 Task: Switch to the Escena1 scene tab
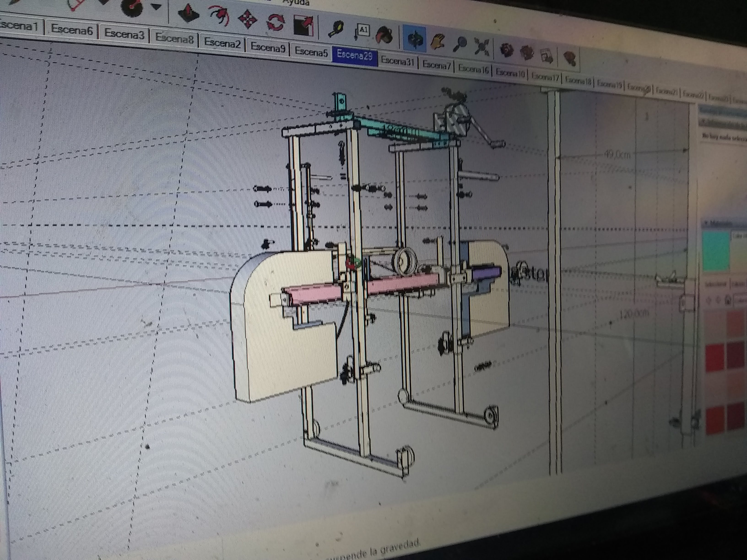click(20, 25)
